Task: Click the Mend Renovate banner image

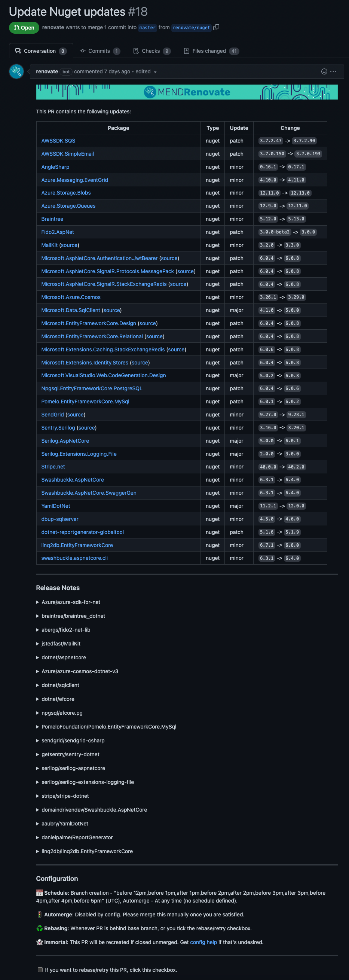Action: (187, 92)
